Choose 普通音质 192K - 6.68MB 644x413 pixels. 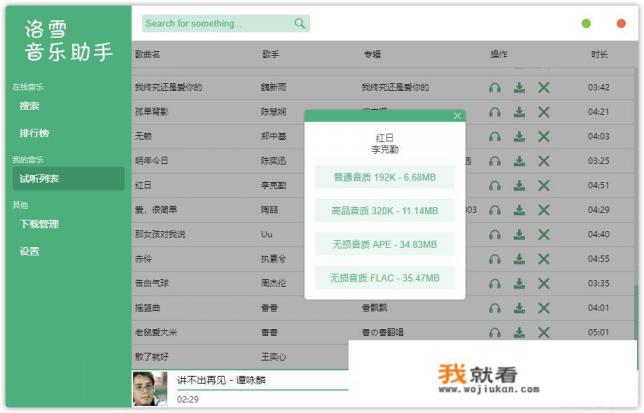pos(385,177)
